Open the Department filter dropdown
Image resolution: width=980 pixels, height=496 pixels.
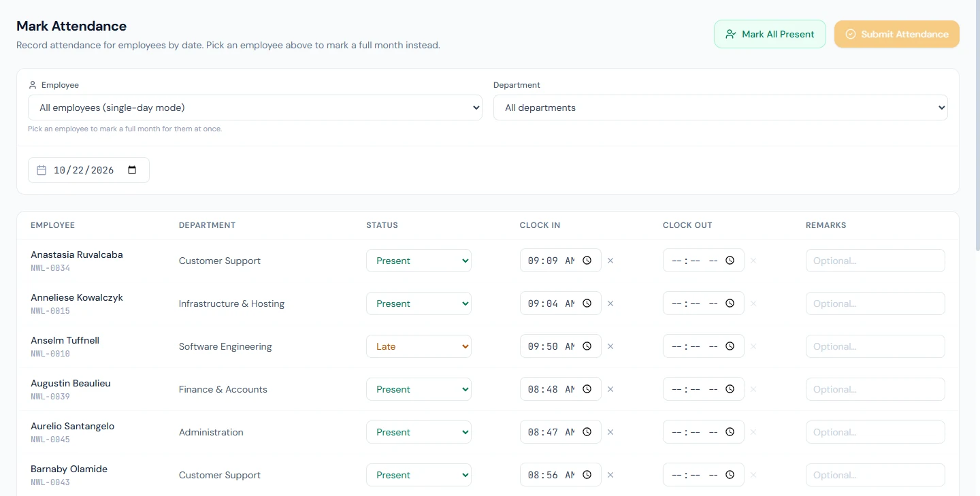[721, 108]
